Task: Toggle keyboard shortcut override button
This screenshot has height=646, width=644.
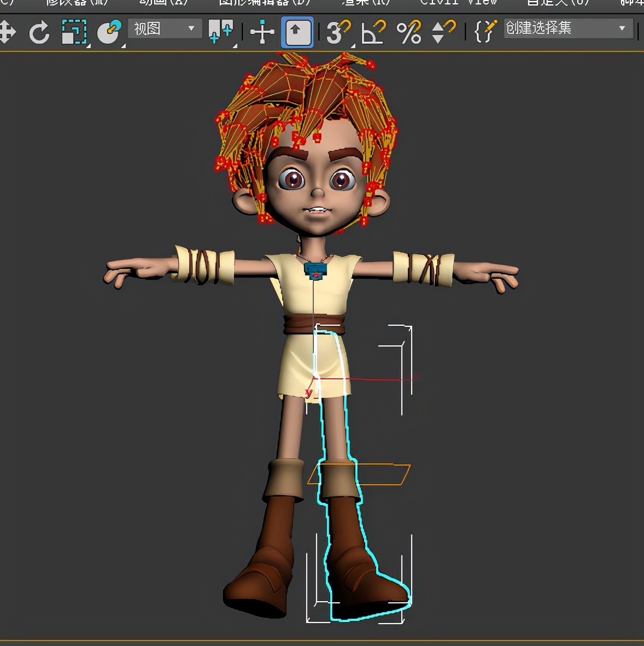Action: [x=297, y=32]
